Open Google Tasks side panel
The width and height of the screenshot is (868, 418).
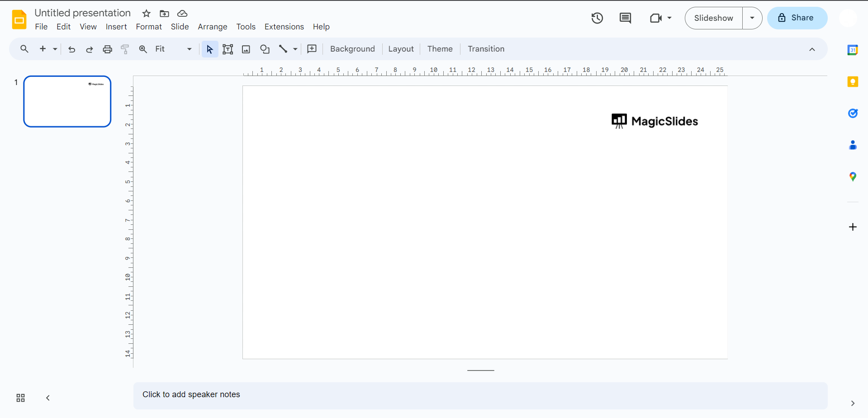[853, 113]
